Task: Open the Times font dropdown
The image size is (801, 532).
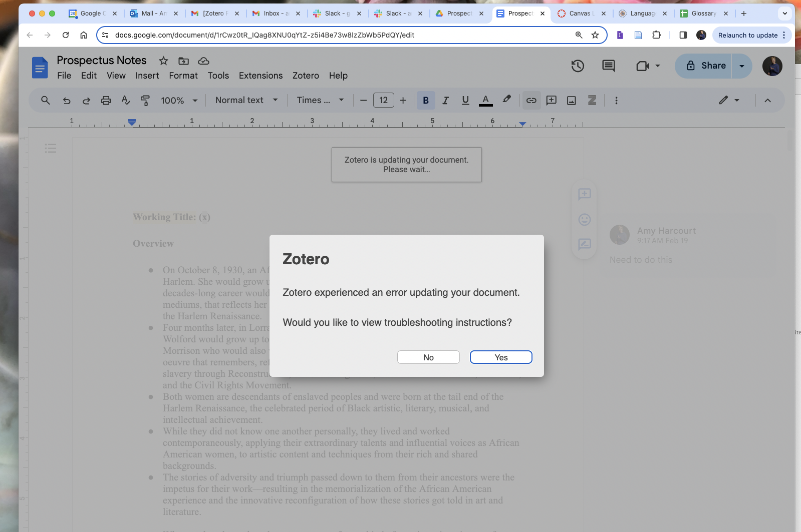Action: pyautogui.click(x=320, y=100)
